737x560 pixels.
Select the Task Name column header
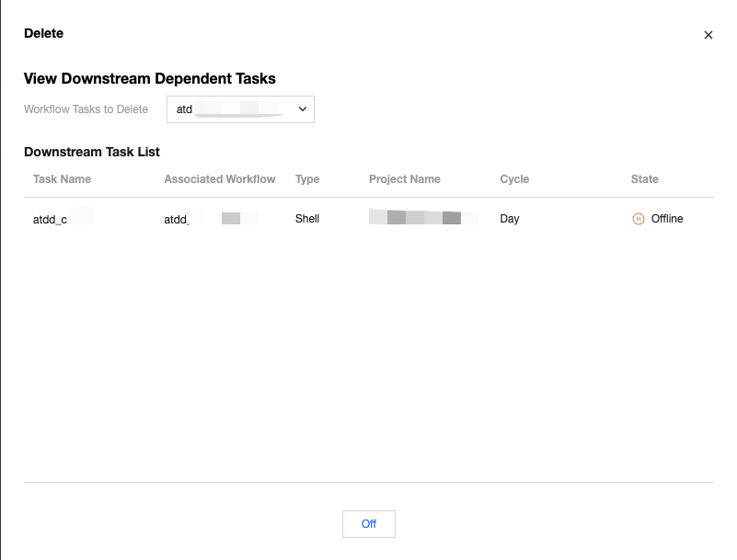point(62,179)
